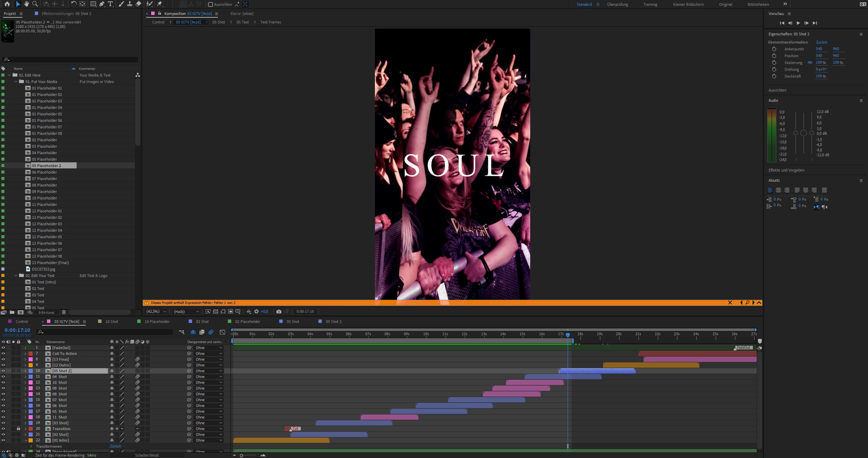The image size is (868, 458).
Task: Select the Eraser tool
Action: [x=138, y=4]
